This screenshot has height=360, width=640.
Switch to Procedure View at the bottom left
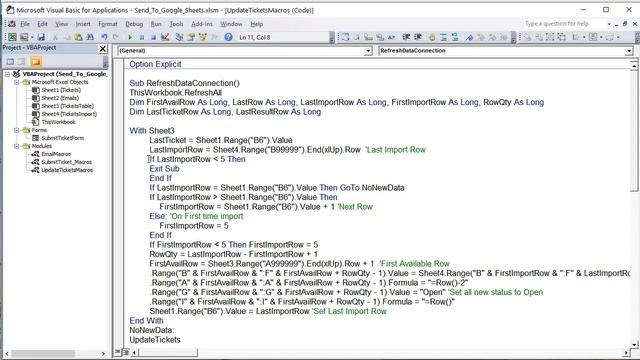[118, 352]
